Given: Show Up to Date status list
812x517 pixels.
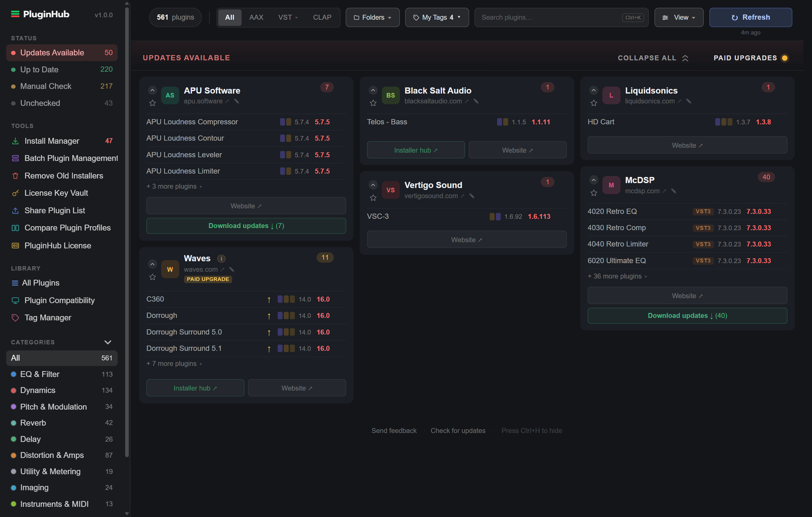Looking at the screenshot, I should click(x=62, y=70).
